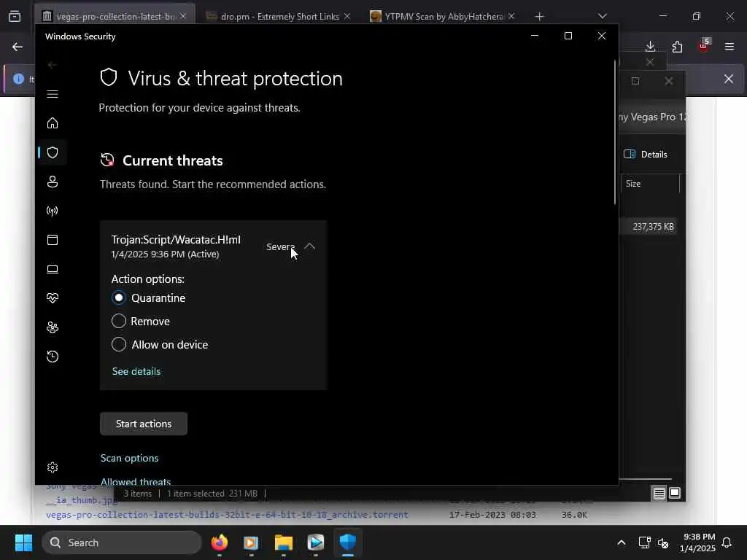Collapse the Trojan:Script/Wacatac.H!ml threat card
Viewport: 747px width, 560px height.
[x=309, y=246]
